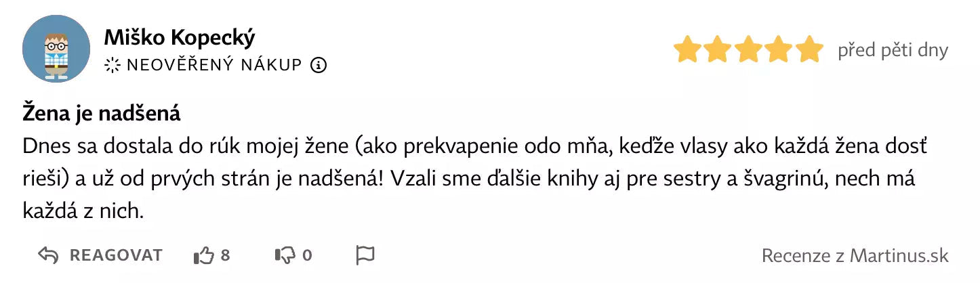Click the dislike count 0

pyautogui.click(x=307, y=255)
